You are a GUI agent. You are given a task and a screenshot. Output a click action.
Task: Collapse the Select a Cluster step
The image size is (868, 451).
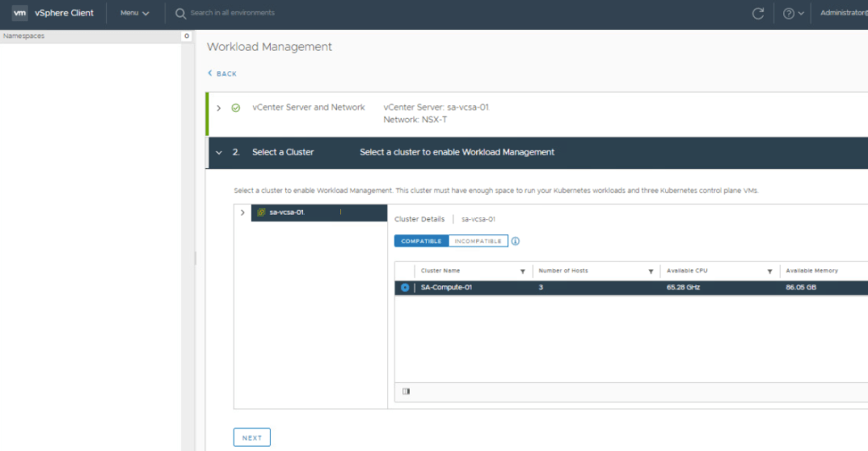pyautogui.click(x=219, y=152)
